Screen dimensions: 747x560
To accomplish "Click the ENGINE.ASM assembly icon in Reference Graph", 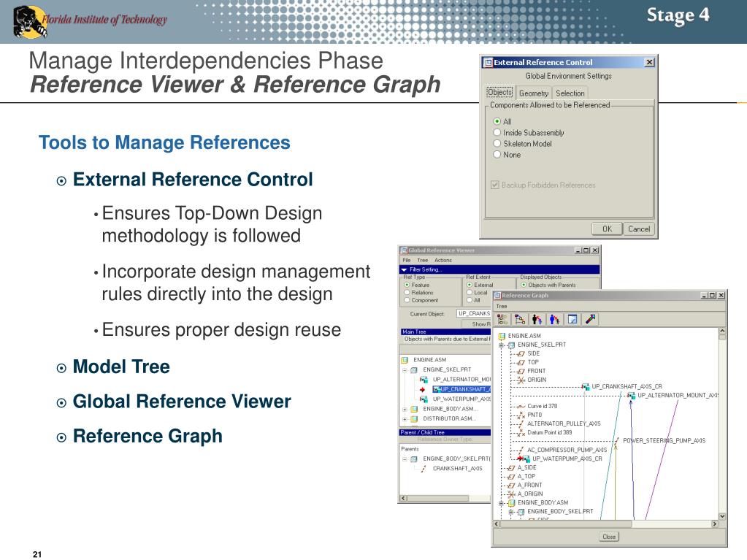I will [x=502, y=336].
